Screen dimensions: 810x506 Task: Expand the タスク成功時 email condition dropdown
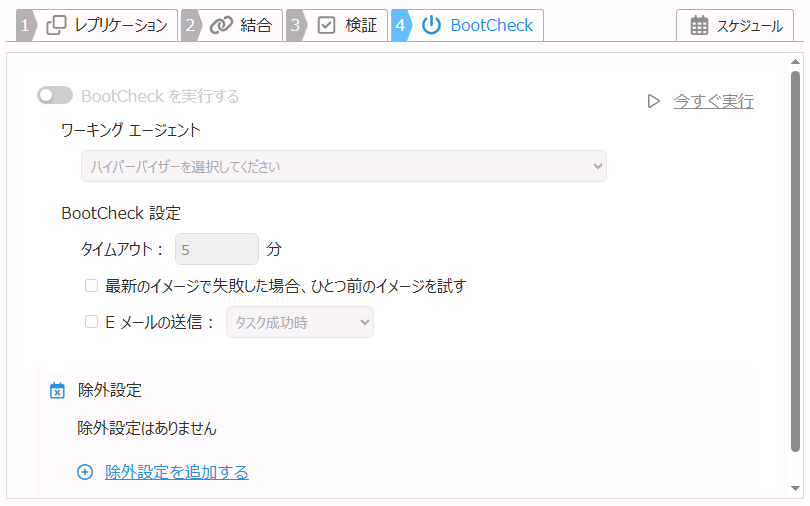click(299, 322)
